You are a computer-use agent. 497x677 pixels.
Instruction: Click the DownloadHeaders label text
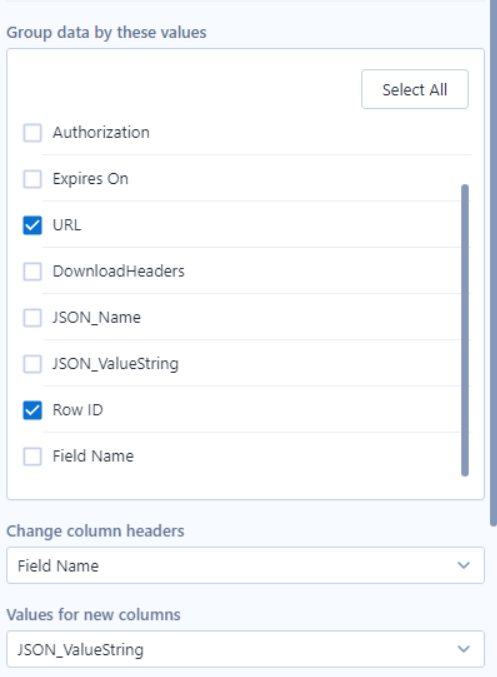[x=118, y=271]
